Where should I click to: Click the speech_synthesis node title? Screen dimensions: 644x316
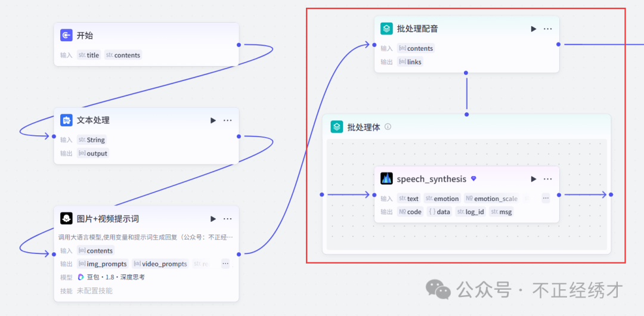click(x=431, y=179)
